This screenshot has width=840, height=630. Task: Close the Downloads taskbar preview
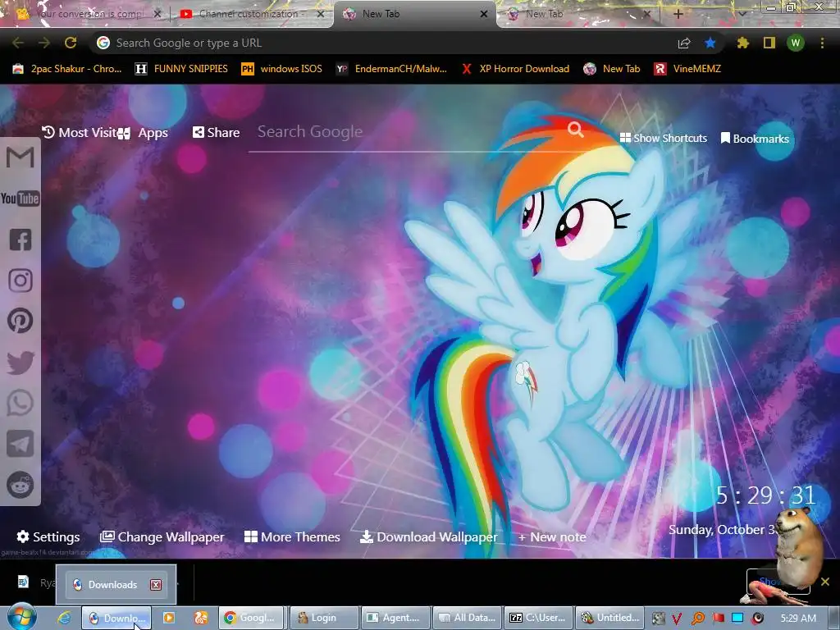(x=156, y=584)
